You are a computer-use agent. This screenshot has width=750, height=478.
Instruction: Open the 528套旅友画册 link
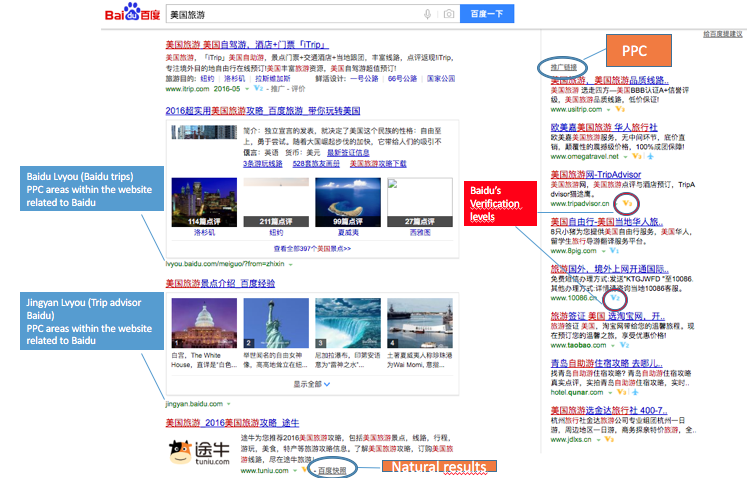(x=316, y=164)
